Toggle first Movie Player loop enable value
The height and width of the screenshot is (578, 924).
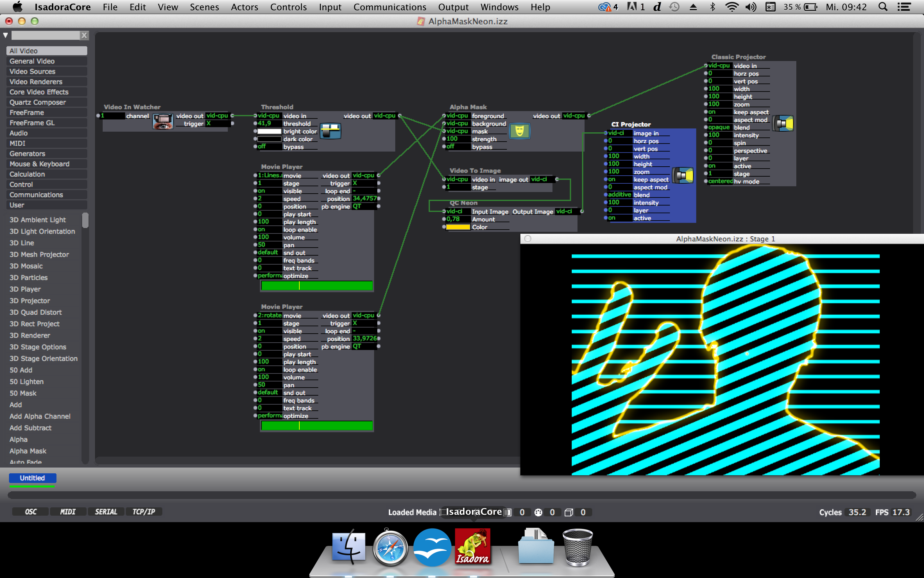point(269,229)
